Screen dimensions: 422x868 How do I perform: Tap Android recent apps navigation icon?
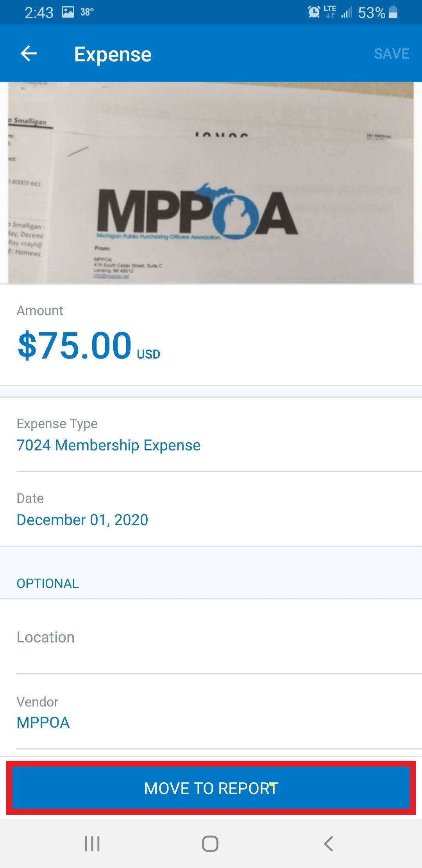tap(92, 843)
